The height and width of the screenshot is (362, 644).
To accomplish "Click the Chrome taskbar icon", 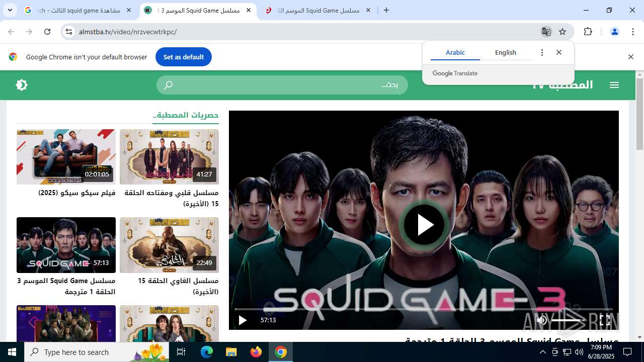I will [x=281, y=352].
